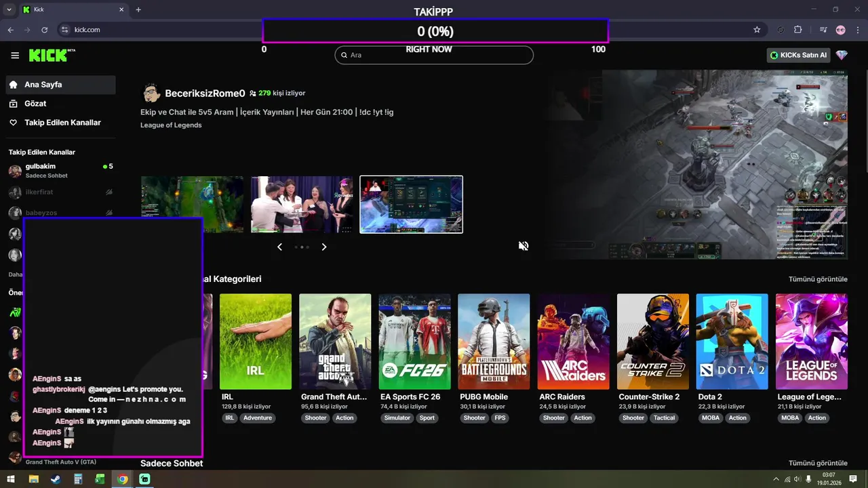
Task: Go to previous carousel slide
Action: [x=279, y=247]
